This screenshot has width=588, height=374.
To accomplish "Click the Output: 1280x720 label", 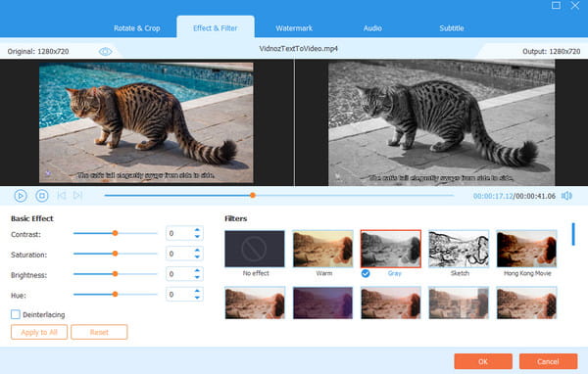I will pos(551,51).
